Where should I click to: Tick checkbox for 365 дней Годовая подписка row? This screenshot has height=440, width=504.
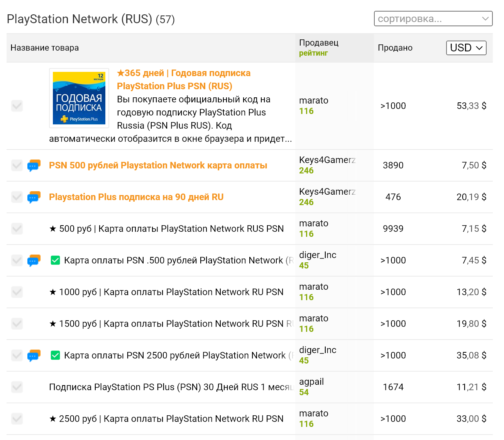click(x=17, y=106)
